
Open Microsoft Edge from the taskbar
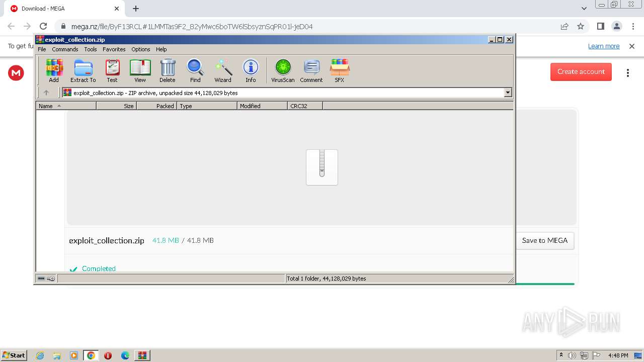[125, 355]
